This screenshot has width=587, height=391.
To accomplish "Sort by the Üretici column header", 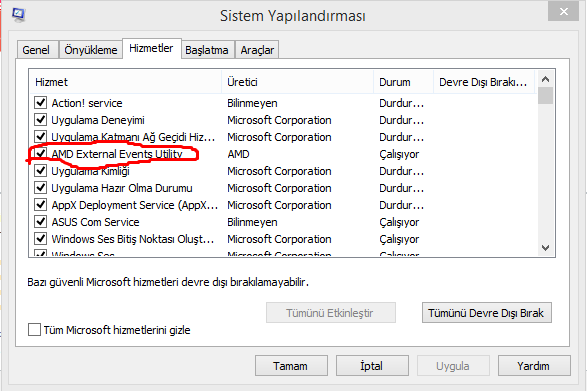I will (x=298, y=82).
